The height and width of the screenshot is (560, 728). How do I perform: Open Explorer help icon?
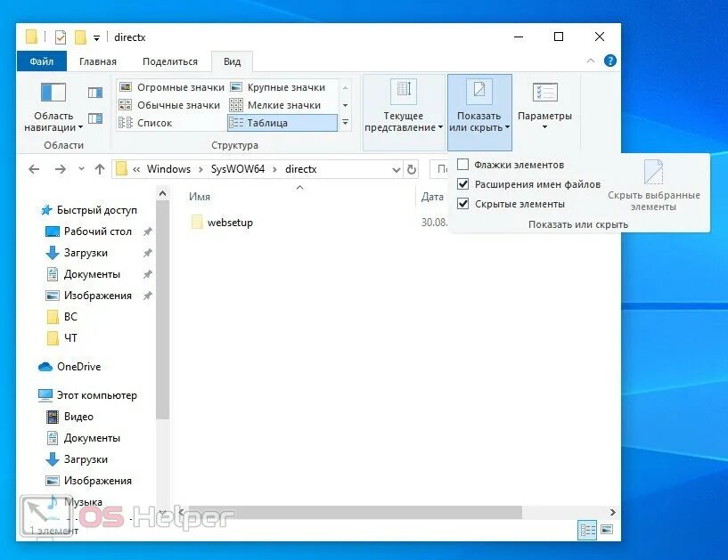tap(610, 61)
